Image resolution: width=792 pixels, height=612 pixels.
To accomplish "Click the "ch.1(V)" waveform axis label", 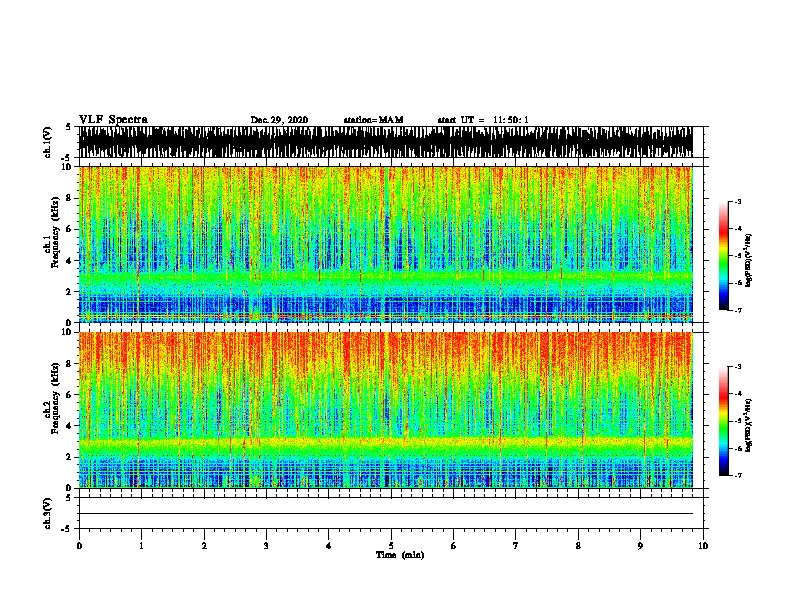I will 47,142.
